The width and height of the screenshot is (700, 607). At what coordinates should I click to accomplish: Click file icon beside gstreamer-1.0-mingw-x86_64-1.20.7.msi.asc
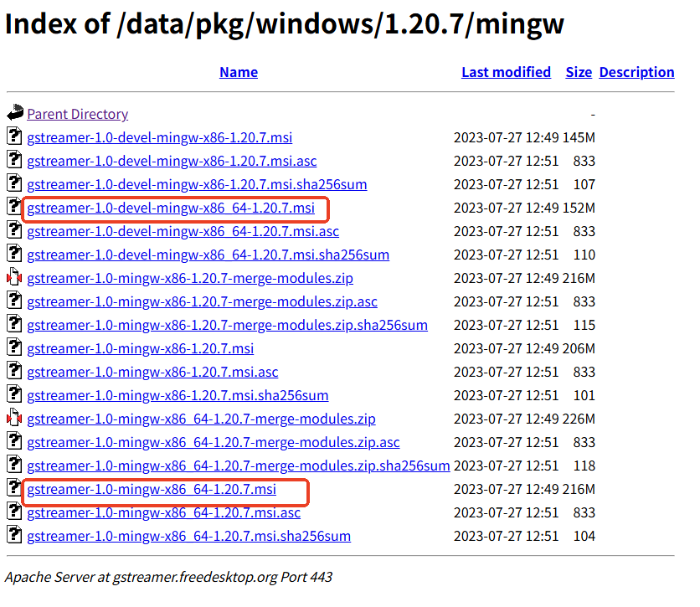pos(14,511)
